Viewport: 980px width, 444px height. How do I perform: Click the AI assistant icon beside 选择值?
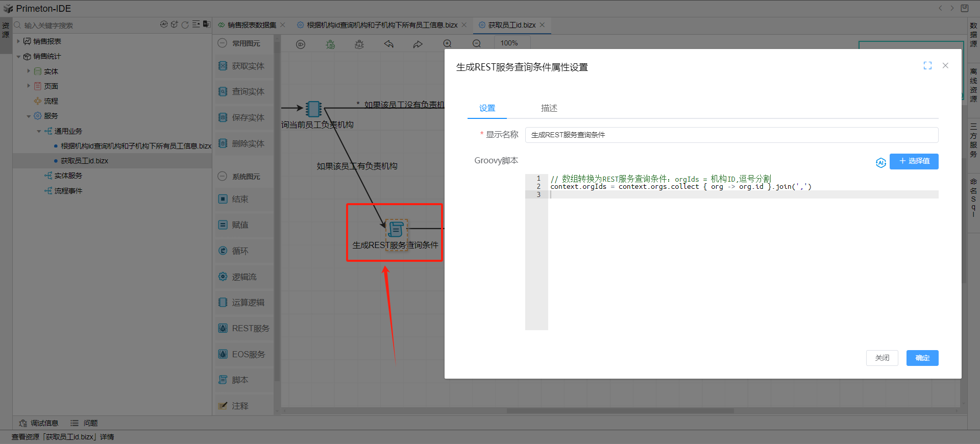[880, 162]
